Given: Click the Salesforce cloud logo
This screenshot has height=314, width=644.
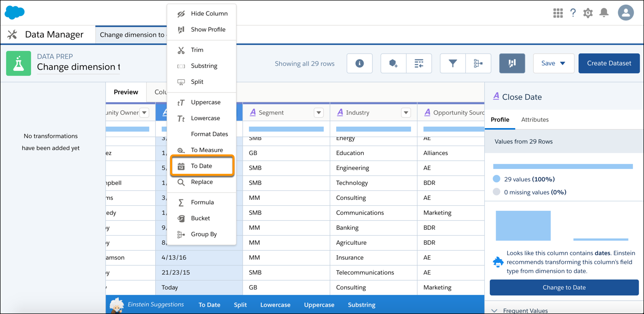Looking at the screenshot, I should coord(14,12).
